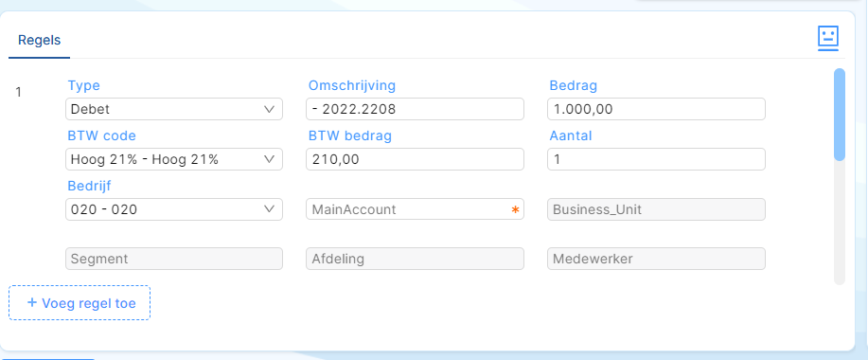Click the robot face assistant icon

(828, 38)
